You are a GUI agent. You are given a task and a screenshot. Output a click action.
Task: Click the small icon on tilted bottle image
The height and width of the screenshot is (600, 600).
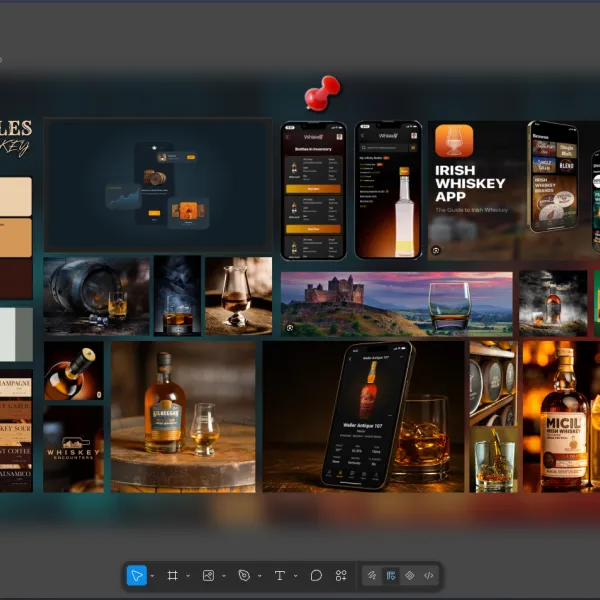(99, 395)
